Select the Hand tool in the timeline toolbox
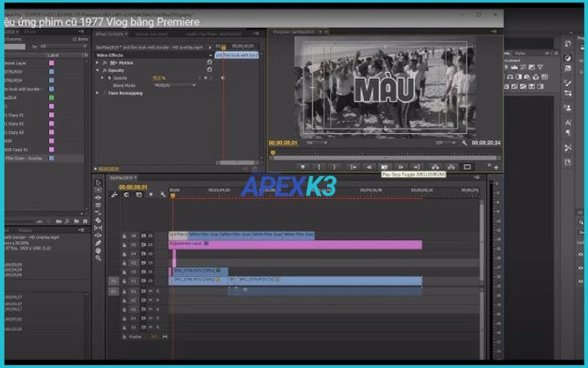Image resolution: width=588 pixels, height=368 pixels. pyautogui.click(x=98, y=250)
